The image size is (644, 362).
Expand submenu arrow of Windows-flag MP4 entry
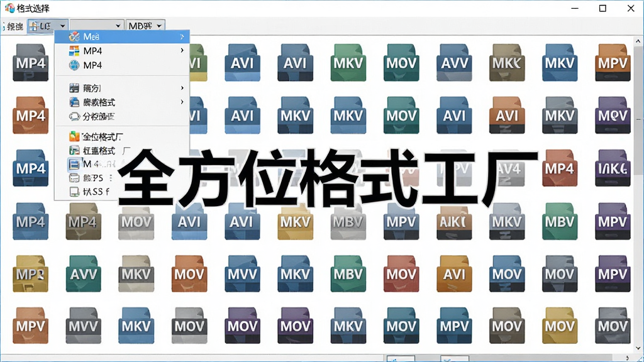point(182,50)
